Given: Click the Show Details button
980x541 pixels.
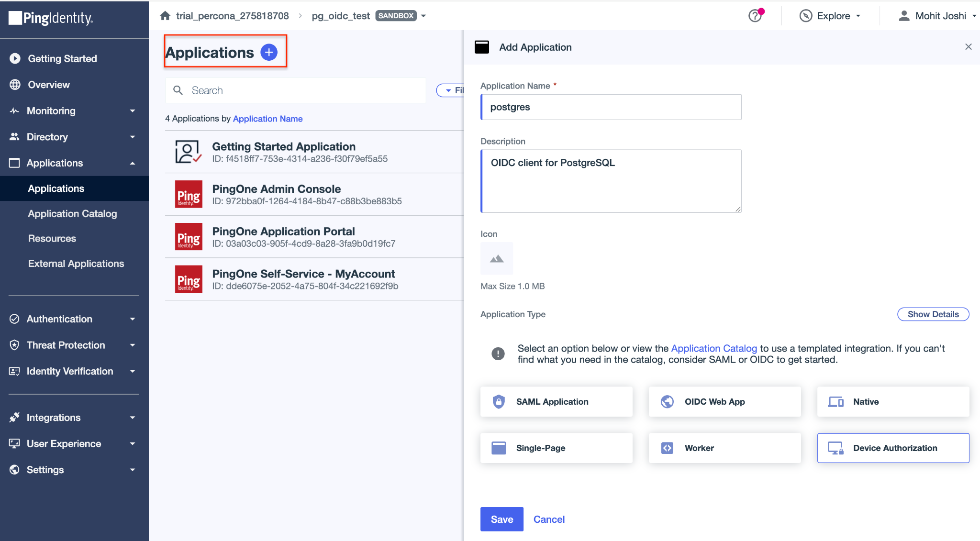Looking at the screenshot, I should point(933,314).
